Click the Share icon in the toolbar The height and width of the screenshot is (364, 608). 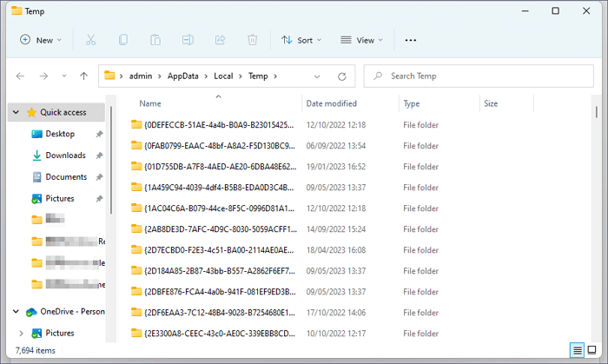[x=221, y=40]
